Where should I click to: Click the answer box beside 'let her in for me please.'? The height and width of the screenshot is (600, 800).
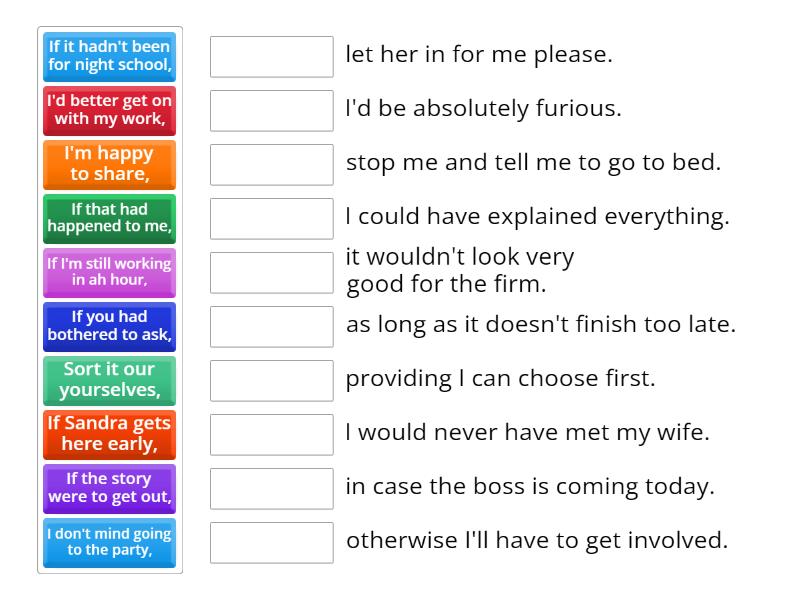tap(271, 57)
